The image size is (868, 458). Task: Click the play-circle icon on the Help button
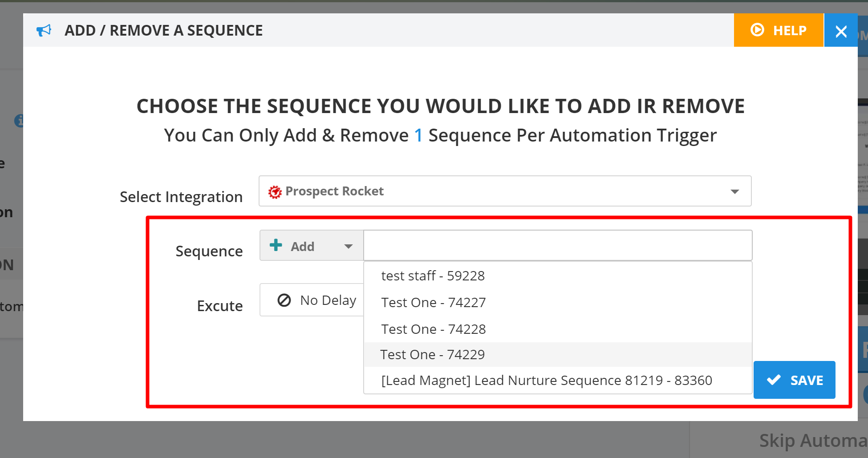point(757,30)
